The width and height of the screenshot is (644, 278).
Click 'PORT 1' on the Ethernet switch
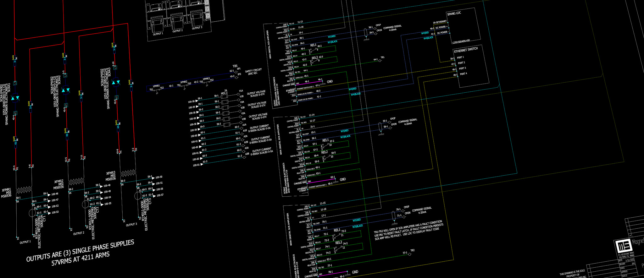pyautogui.click(x=460, y=57)
